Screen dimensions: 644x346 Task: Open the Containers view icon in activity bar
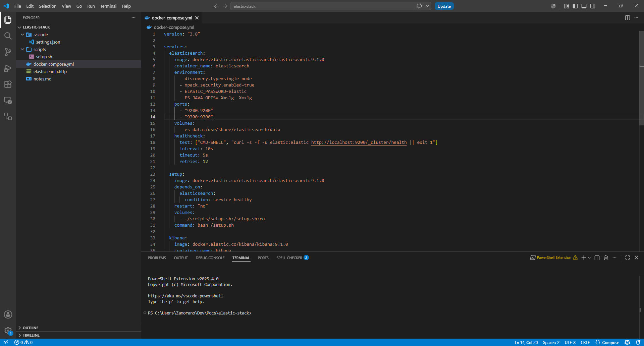pyautogui.click(x=8, y=116)
